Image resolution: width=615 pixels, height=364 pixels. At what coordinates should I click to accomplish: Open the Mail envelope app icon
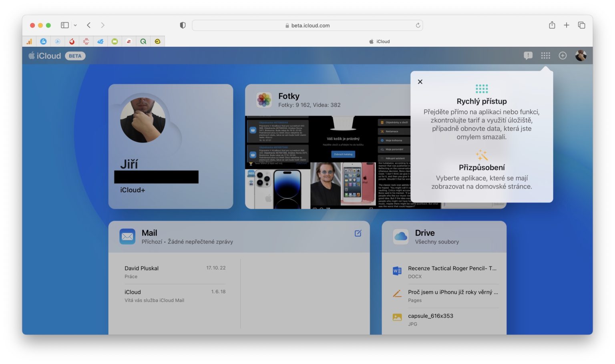127,236
